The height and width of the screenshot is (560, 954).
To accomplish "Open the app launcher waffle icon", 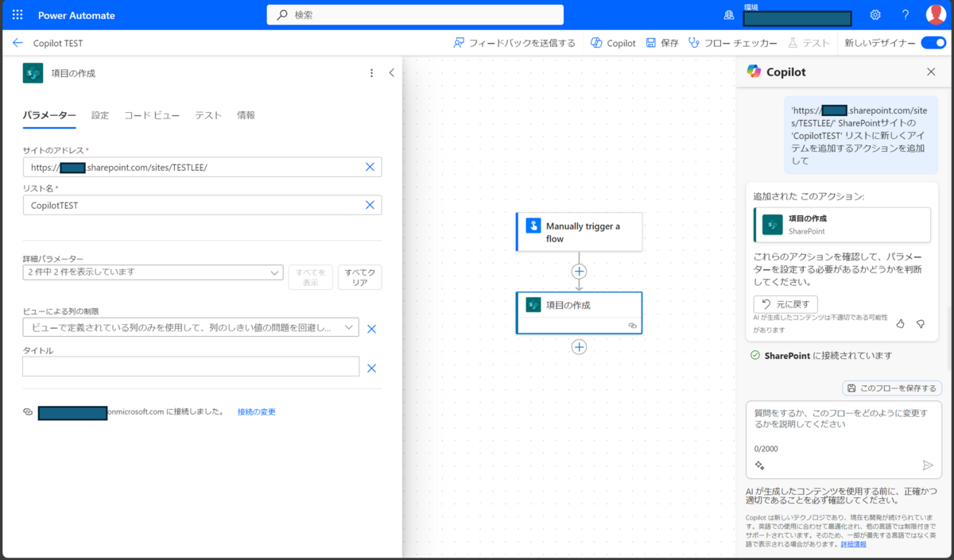I will pos(17,15).
